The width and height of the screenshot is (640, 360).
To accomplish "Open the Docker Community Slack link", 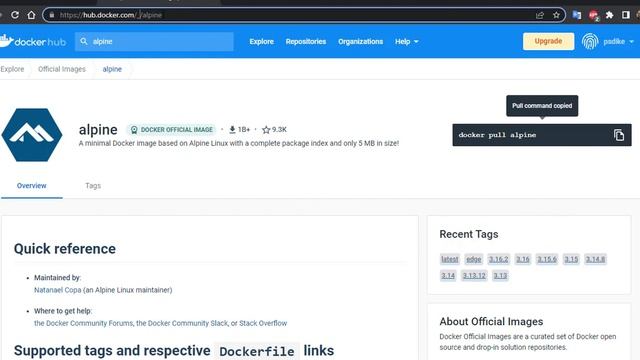I will (x=182, y=323).
